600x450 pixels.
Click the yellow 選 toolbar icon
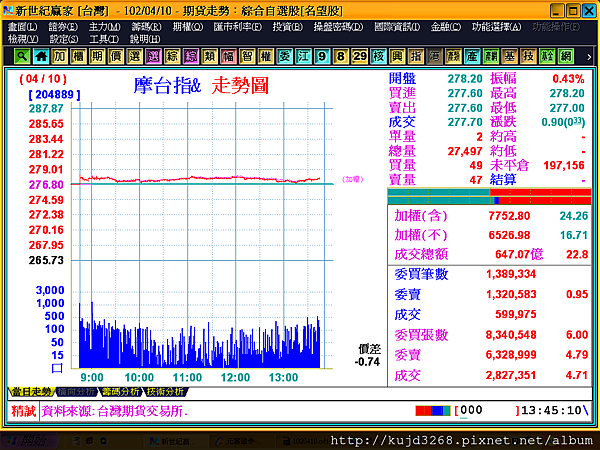pos(135,56)
